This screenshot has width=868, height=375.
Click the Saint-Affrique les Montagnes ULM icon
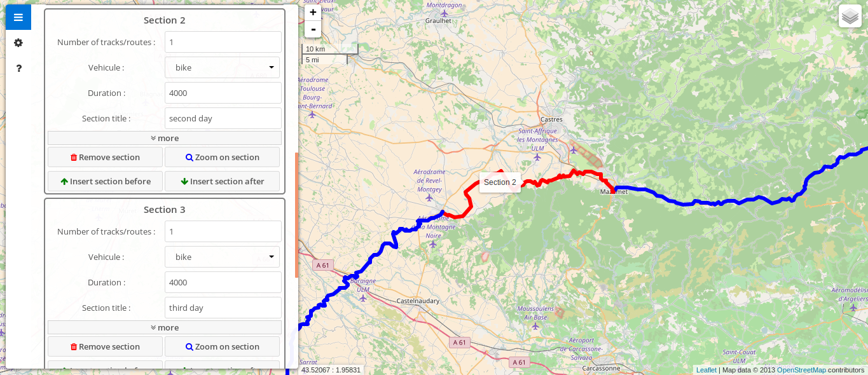[537, 156]
